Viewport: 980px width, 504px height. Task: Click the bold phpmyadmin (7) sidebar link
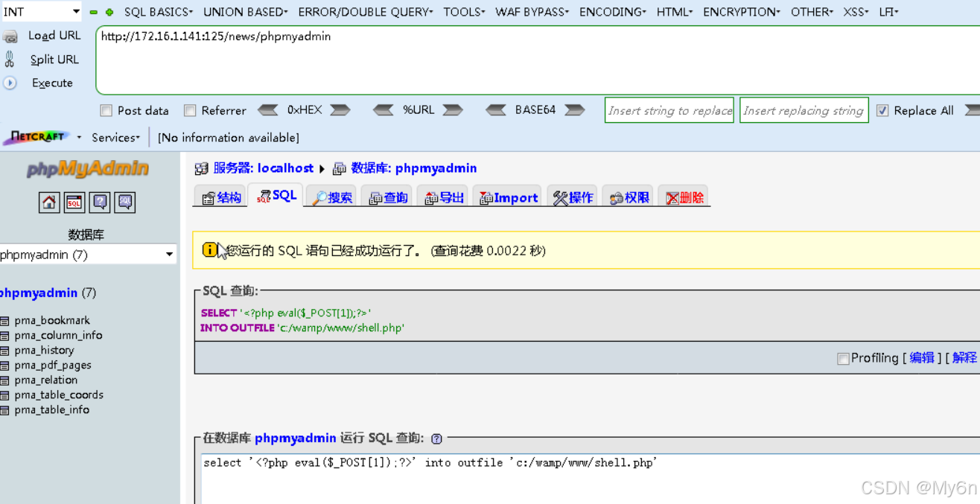[x=48, y=293]
